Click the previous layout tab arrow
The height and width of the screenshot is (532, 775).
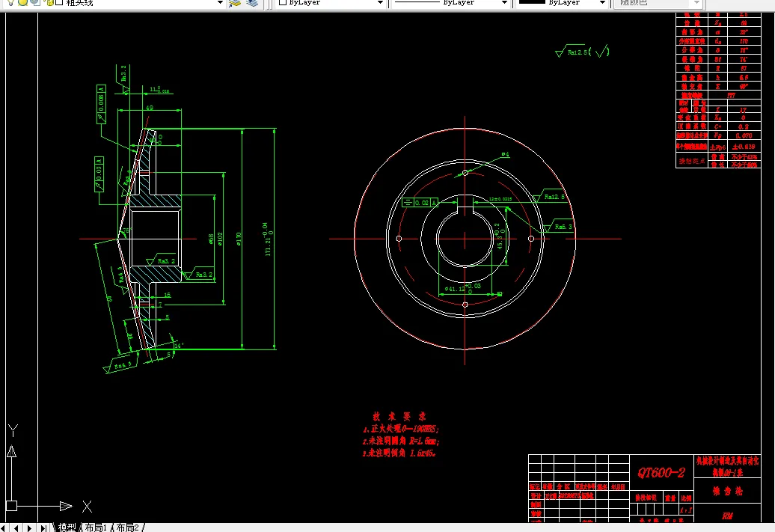coord(16,528)
